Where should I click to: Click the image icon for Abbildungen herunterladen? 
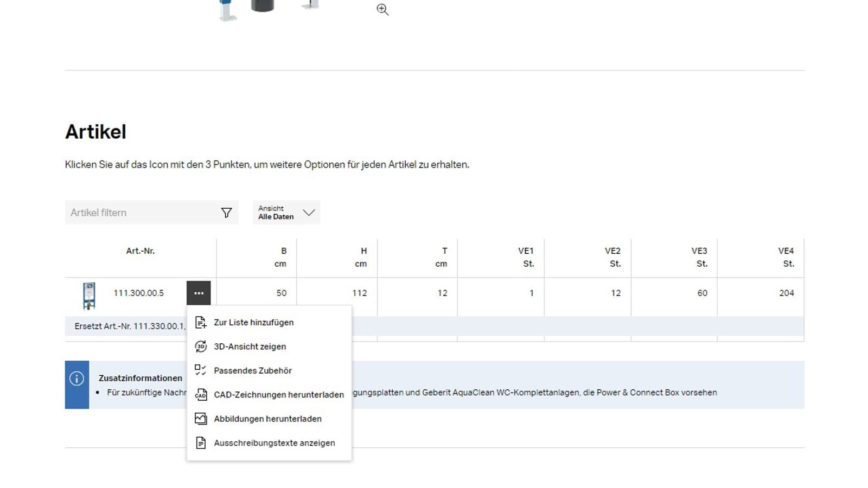click(201, 419)
